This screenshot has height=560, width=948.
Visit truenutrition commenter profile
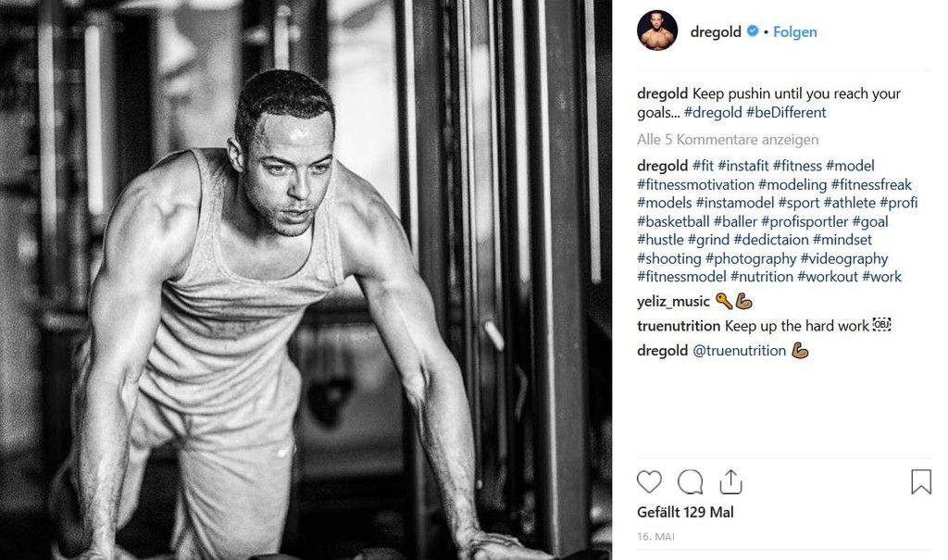(679, 326)
